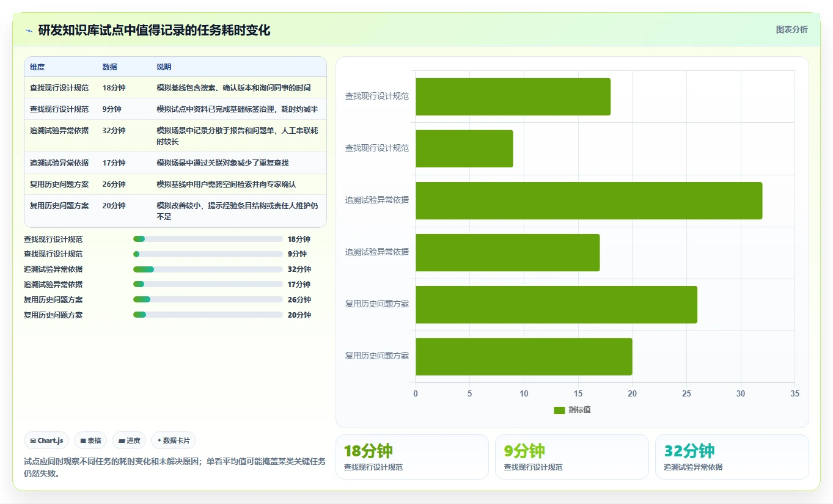The image size is (833, 504).
Task: Click the bottom chart bar reaching 20
Action: (524, 357)
